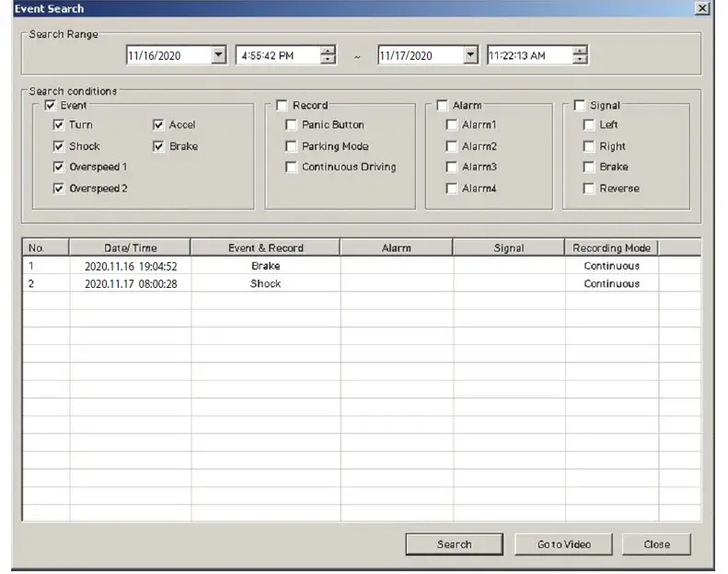This screenshot has width=728, height=574.
Task: Click the start time field 4:55:42 PM
Action: [279, 55]
